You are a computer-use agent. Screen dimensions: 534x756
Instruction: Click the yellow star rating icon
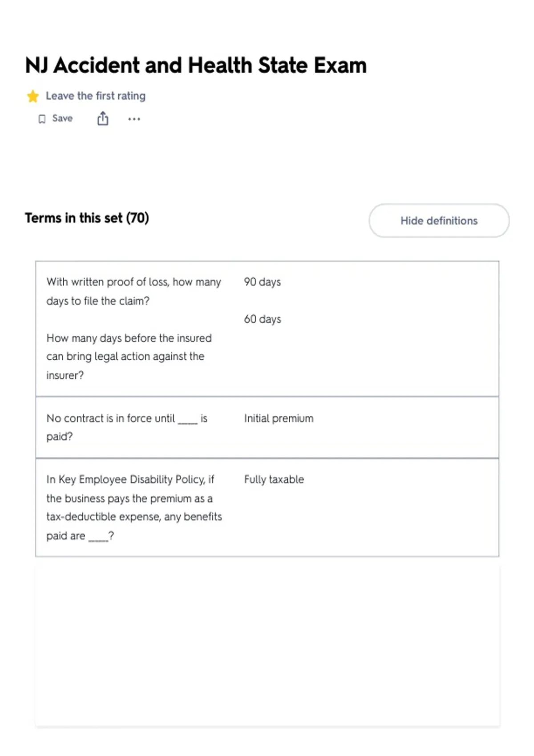(x=32, y=96)
